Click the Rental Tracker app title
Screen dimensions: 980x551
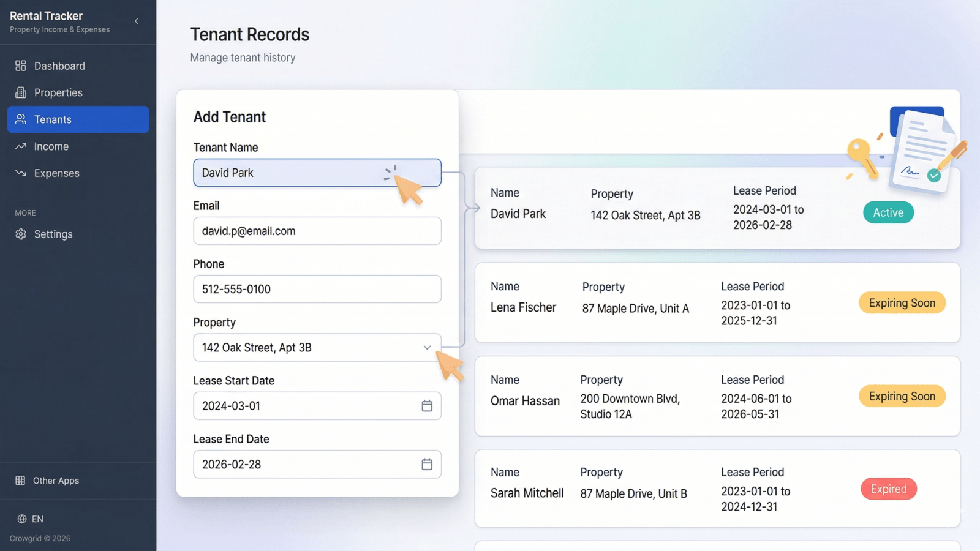(x=46, y=16)
